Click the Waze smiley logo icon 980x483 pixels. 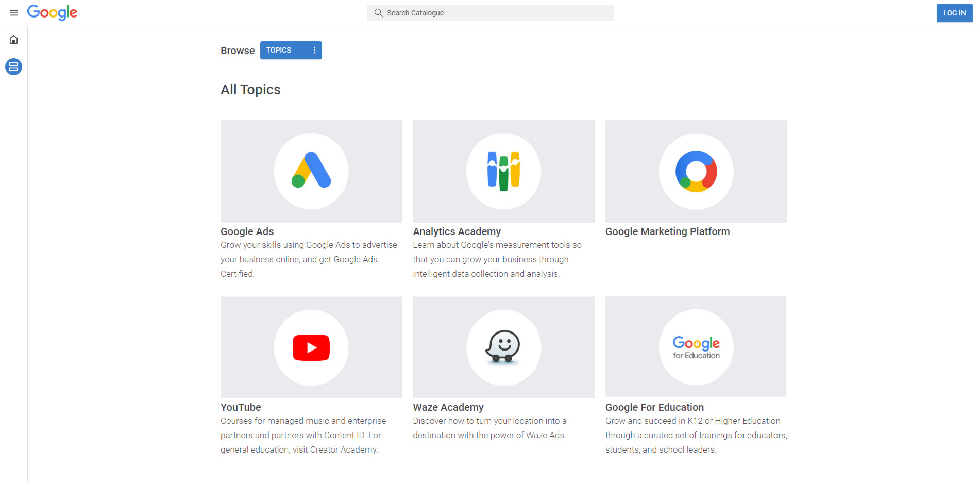pyautogui.click(x=503, y=347)
